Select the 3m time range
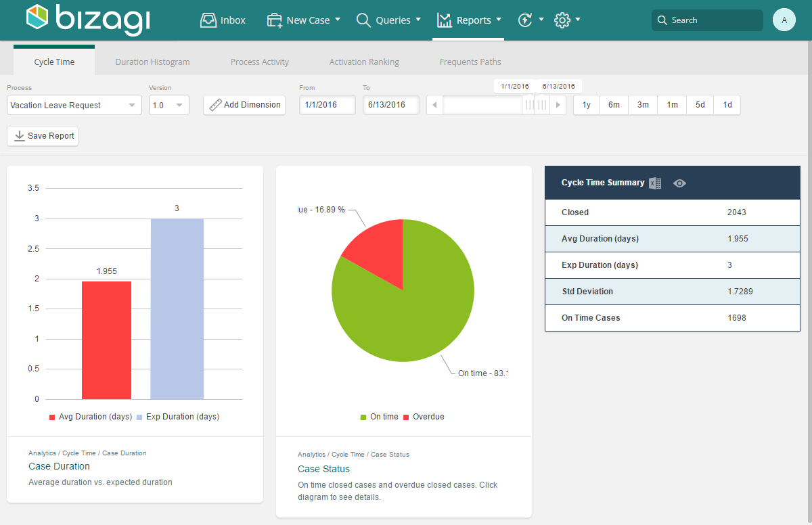812x525 pixels. point(643,105)
